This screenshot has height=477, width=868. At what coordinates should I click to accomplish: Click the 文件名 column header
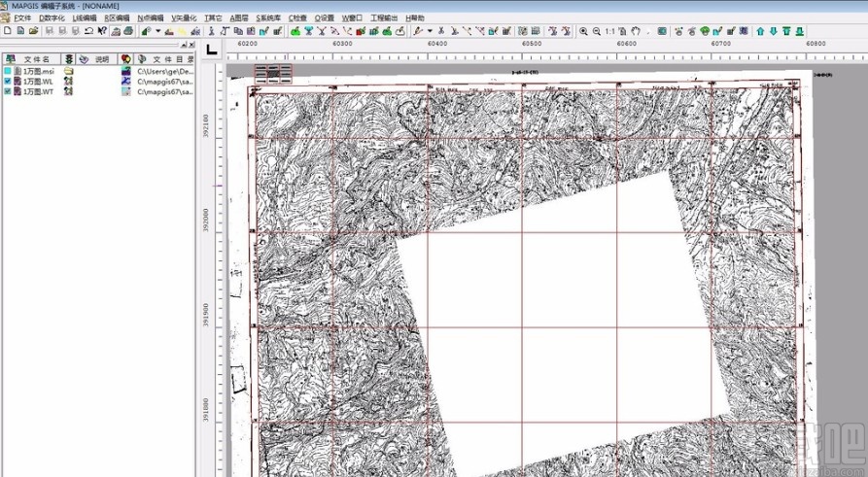pos(39,59)
